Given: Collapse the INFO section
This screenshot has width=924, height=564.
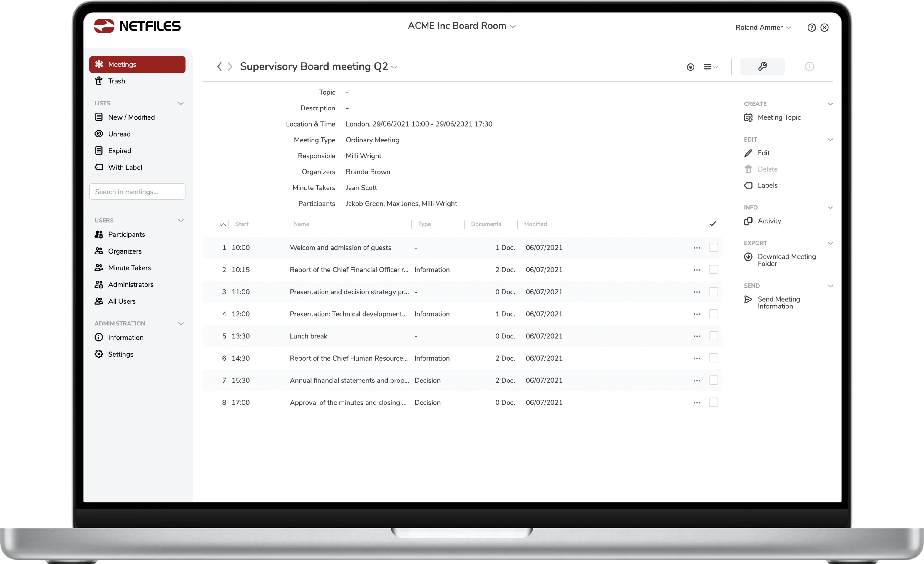Looking at the screenshot, I should [x=830, y=208].
